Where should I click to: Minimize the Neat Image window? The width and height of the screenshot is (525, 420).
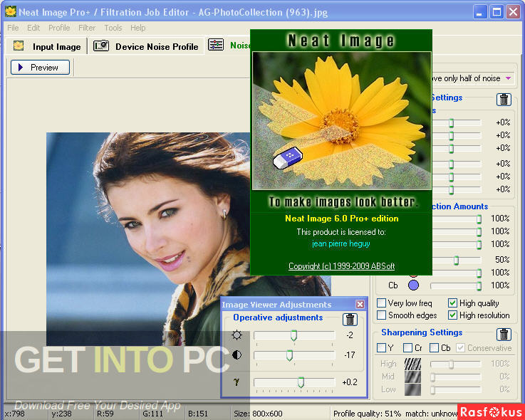[x=480, y=12]
